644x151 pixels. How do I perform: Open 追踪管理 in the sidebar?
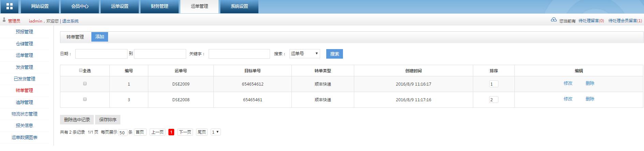tap(24, 102)
